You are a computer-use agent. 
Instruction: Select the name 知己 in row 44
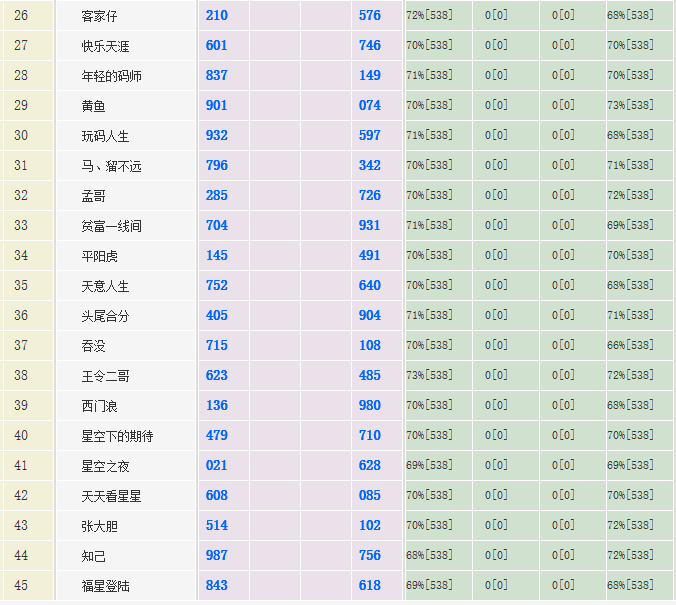point(93,556)
